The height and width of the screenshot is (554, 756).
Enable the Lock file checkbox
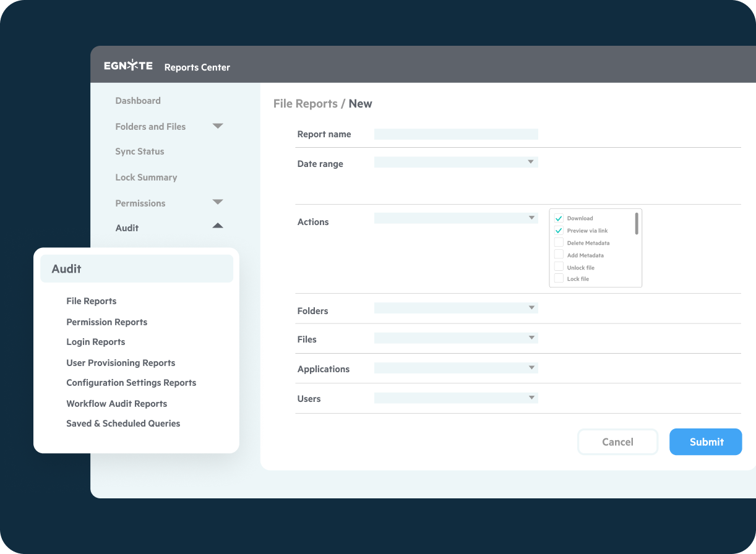click(x=559, y=279)
